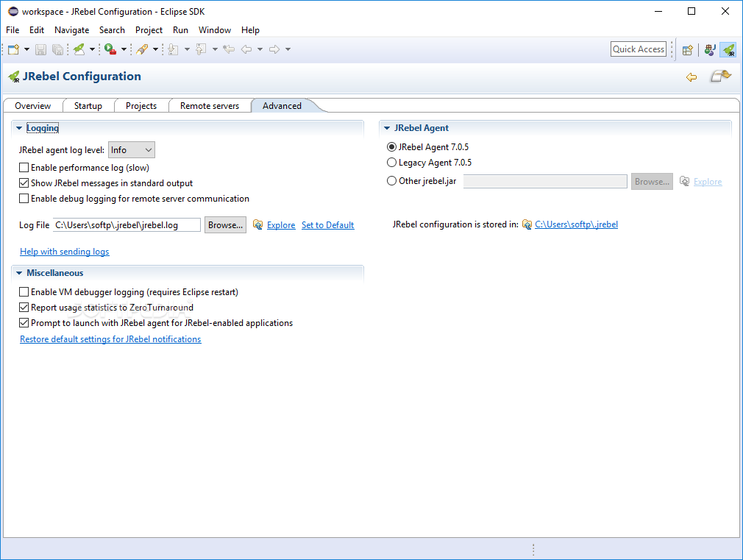The image size is (743, 560).
Task: Open the File menu
Action: click(x=13, y=30)
